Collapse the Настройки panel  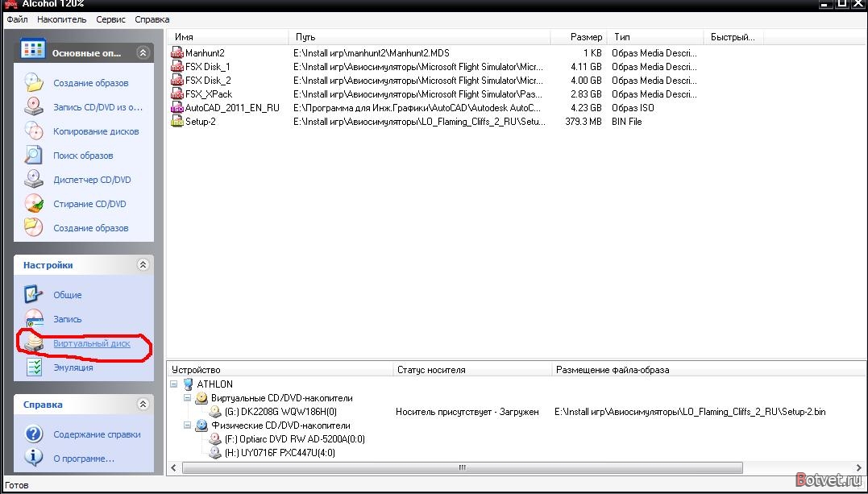point(143,264)
